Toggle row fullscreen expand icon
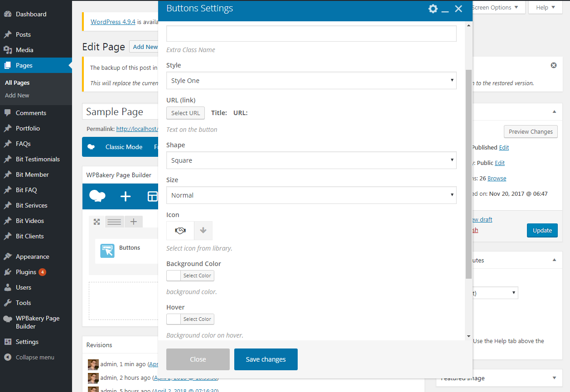The width and height of the screenshot is (570, 392). (97, 222)
